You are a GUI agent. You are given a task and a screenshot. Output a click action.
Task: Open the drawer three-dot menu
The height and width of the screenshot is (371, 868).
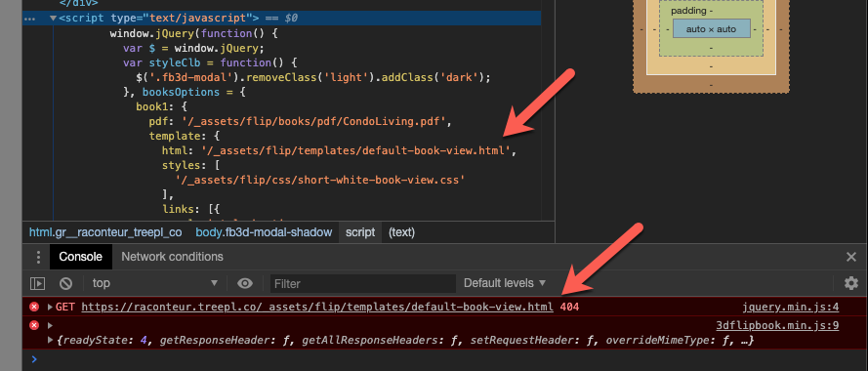[38, 257]
